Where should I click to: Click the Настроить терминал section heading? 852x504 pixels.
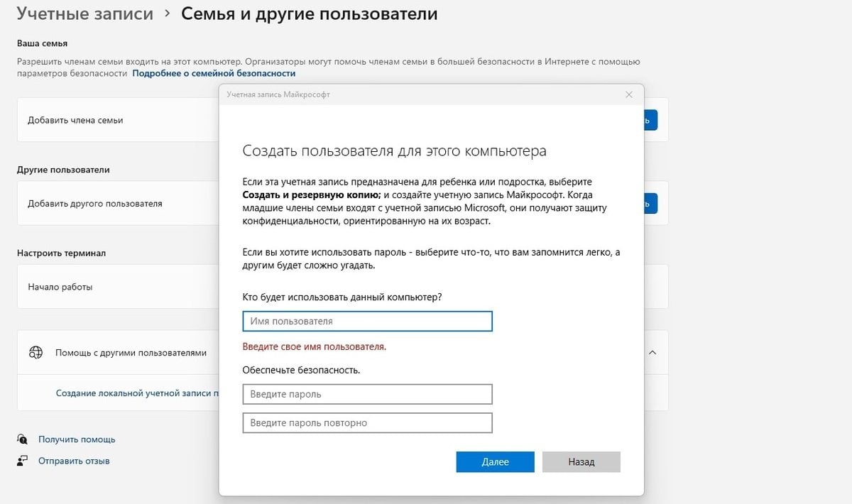pos(61,253)
